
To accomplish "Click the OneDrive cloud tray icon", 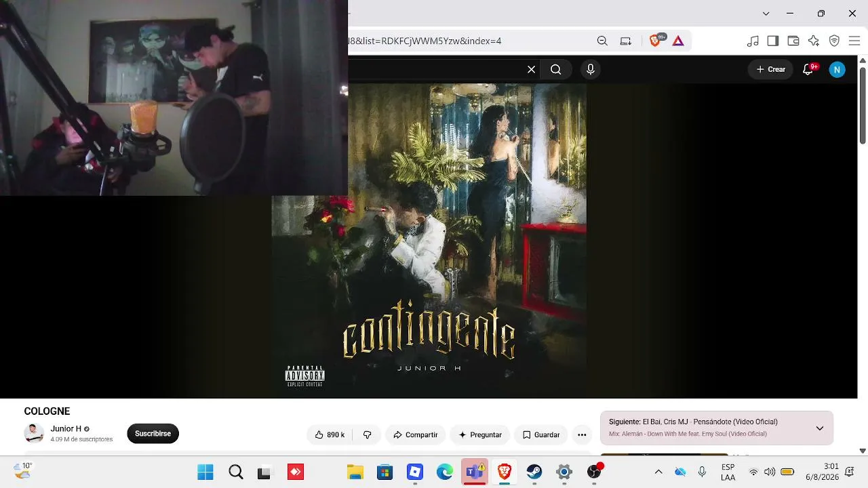I will point(680,472).
